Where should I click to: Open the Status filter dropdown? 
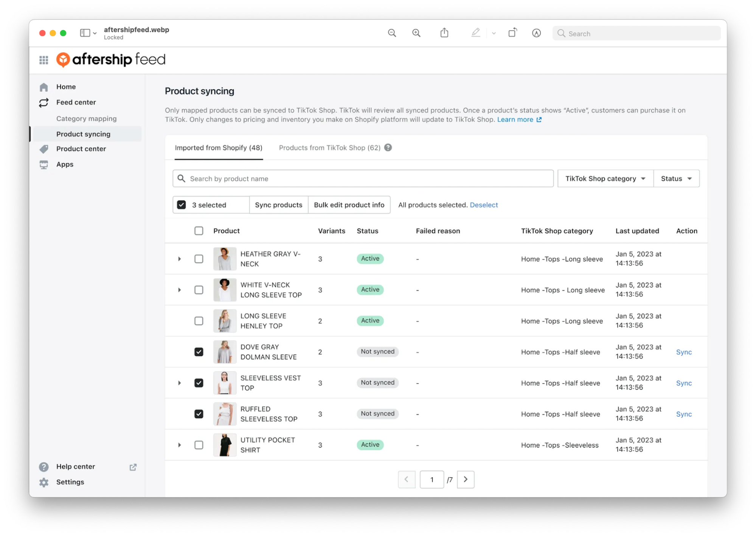pos(676,179)
